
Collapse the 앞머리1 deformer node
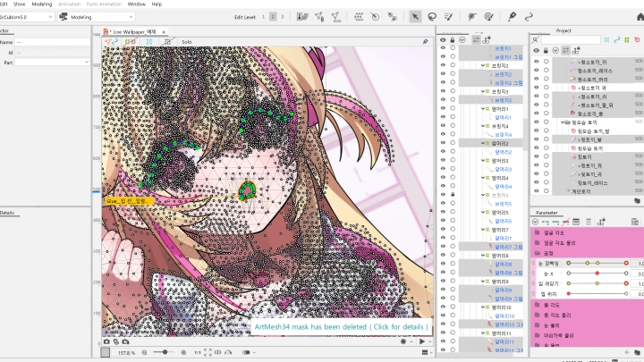click(483, 108)
